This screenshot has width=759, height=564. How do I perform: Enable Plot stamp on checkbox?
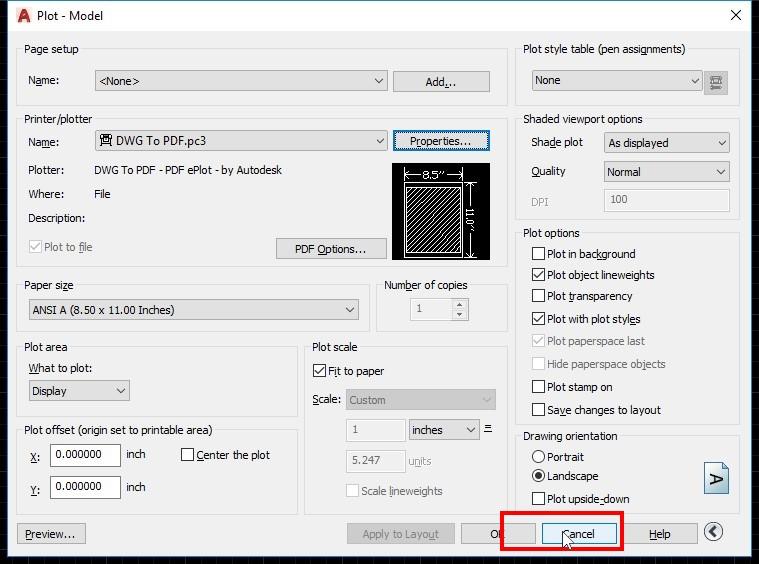[x=538, y=387]
